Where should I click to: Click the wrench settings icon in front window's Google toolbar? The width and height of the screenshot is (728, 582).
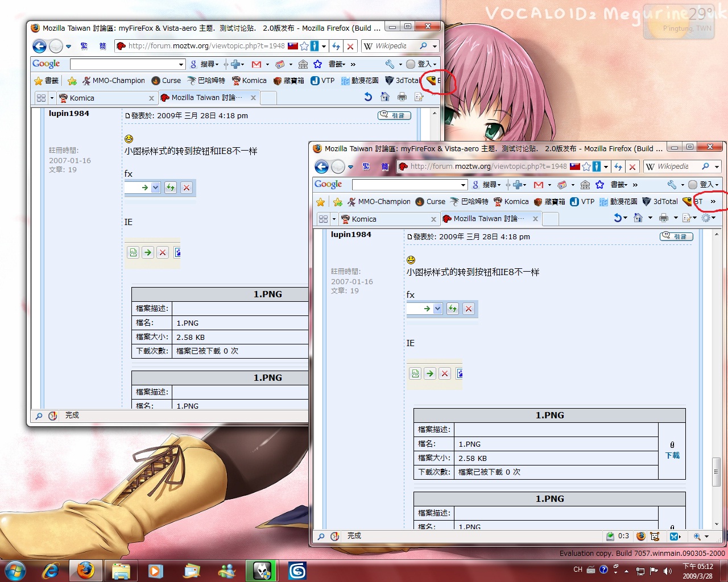672,185
